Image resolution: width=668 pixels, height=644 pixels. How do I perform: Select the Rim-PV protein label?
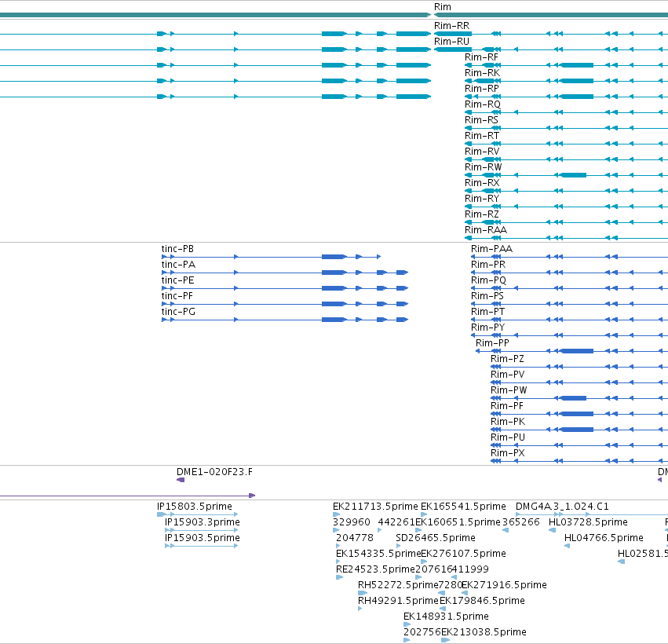click(507, 375)
